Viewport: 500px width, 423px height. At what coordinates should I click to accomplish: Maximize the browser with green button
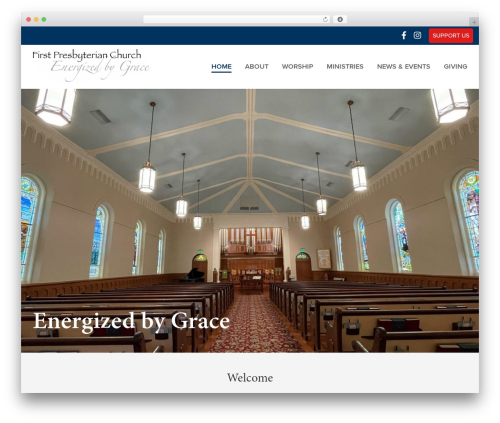click(x=44, y=19)
